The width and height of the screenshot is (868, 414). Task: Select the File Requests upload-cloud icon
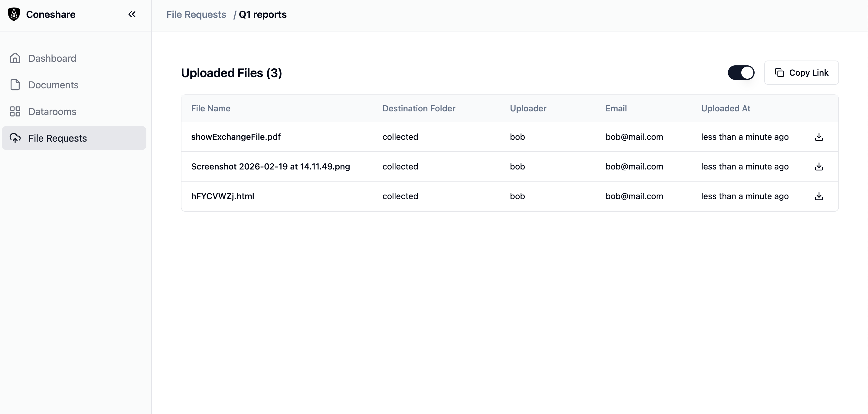(x=15, y=138)
